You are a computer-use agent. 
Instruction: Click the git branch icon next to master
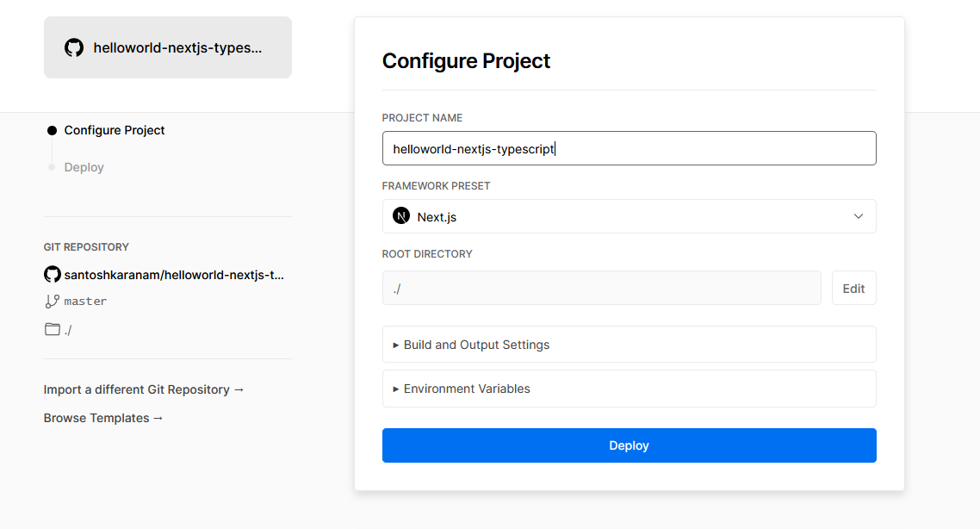click(x=53, y=302)
